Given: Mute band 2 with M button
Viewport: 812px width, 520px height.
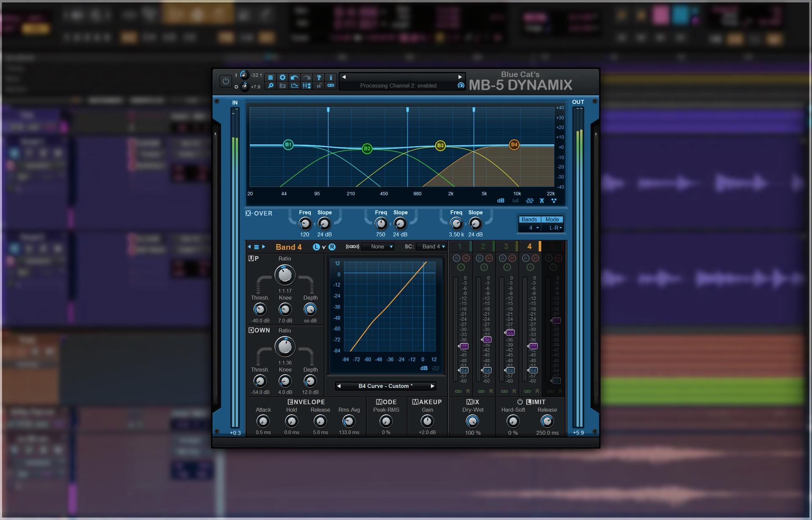Looking at the screenshot, I should click(489, 258).
